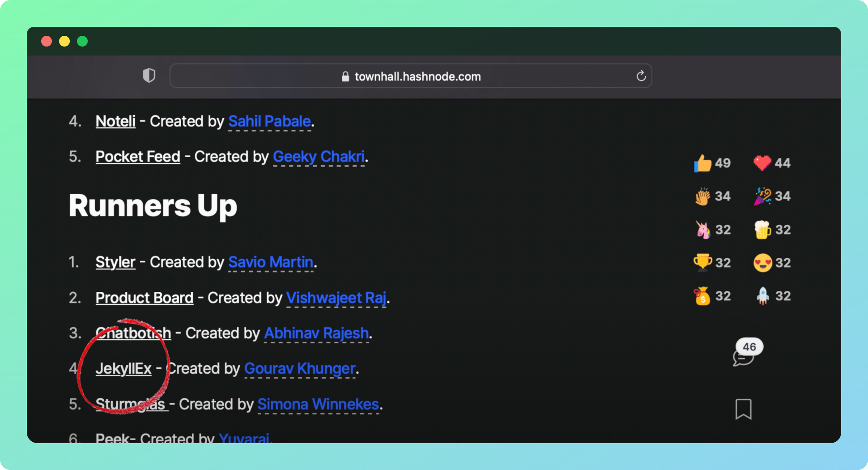
Task: Focus the townhall.hashnode.com address bar
Action: click(x=411, y=76)
